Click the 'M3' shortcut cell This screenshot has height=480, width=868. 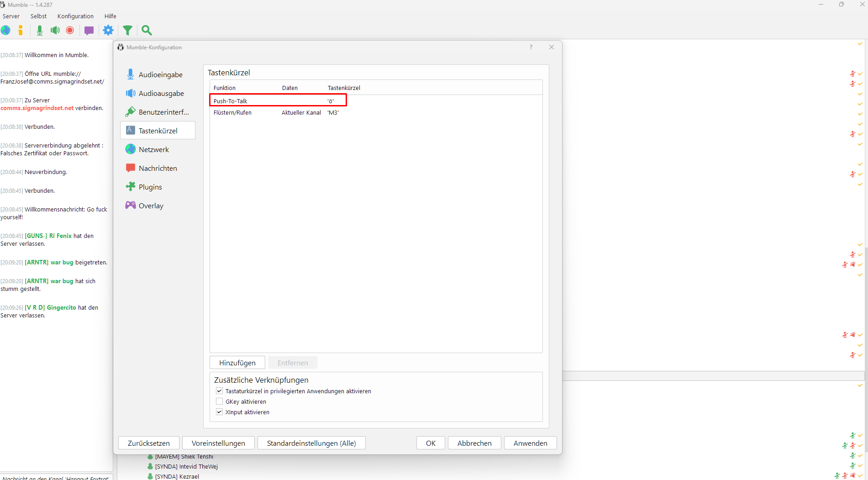click(x=333, y=112)
